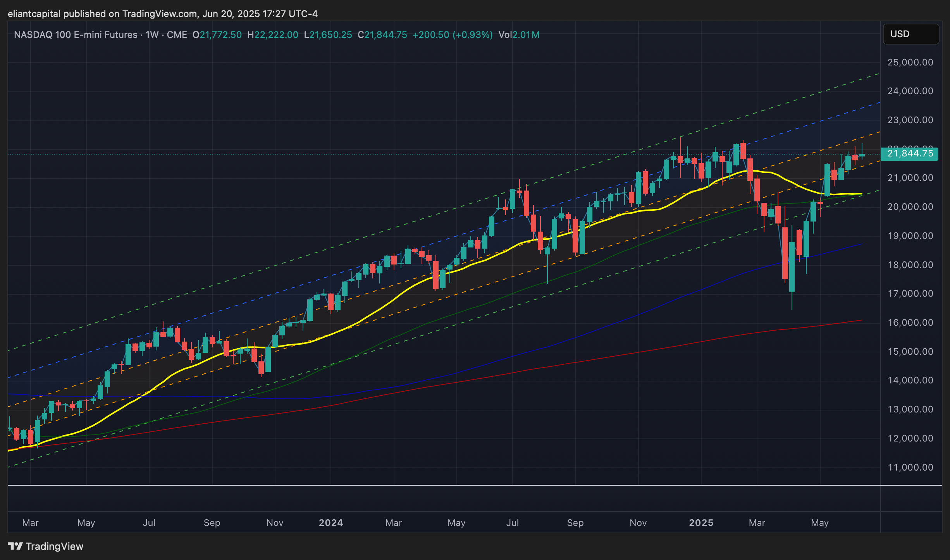Click the right end of the red moving average line
Image resolution: width=950 pixels, height=560 pixels.
coord(861,320)
